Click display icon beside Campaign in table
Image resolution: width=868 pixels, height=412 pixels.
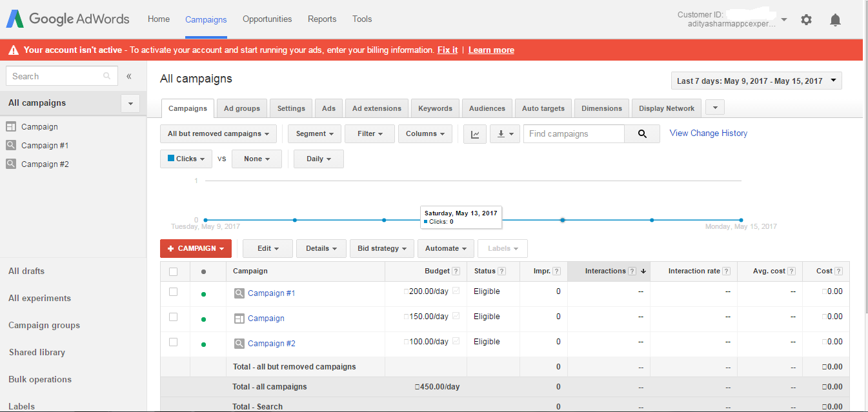239,319
